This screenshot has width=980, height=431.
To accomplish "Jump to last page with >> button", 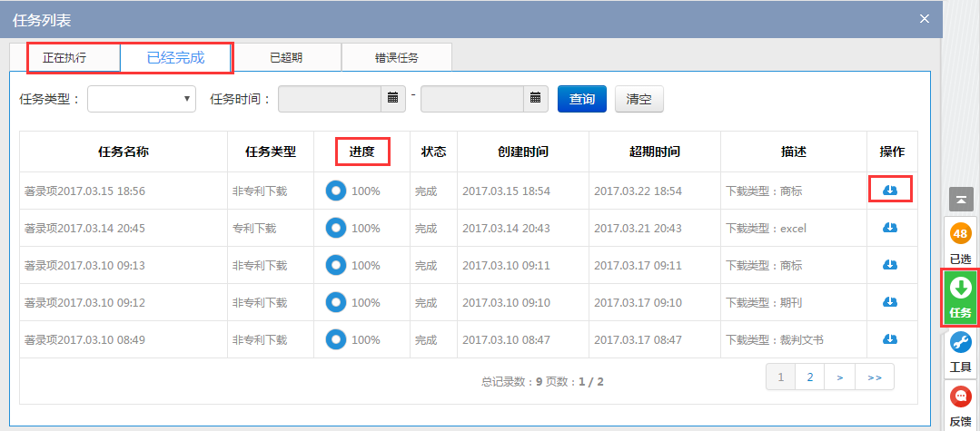I will pyautogui.click(x=875, y=377).
